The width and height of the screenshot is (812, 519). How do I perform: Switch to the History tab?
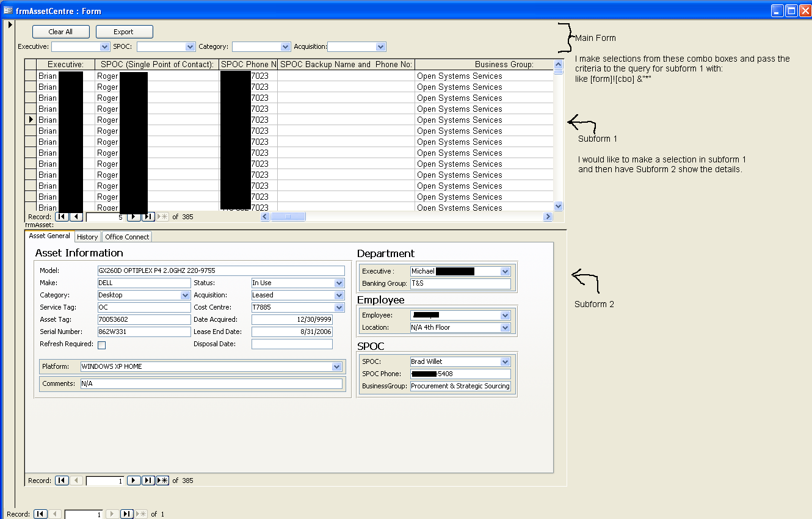pos(87,237)
